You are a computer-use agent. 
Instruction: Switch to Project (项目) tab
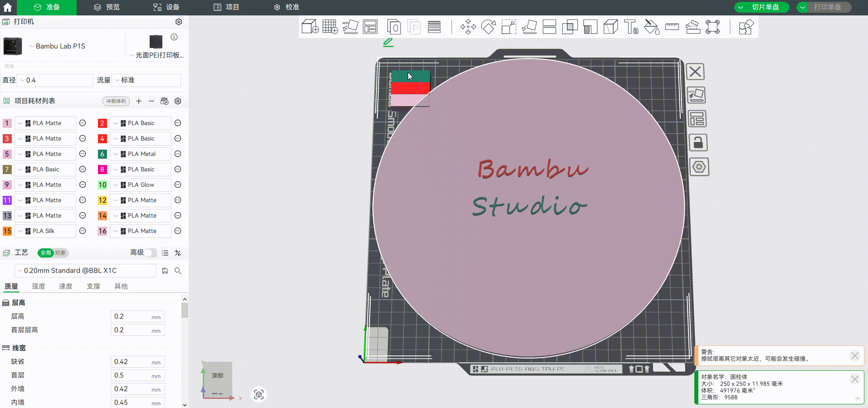[x=226, y=7]
